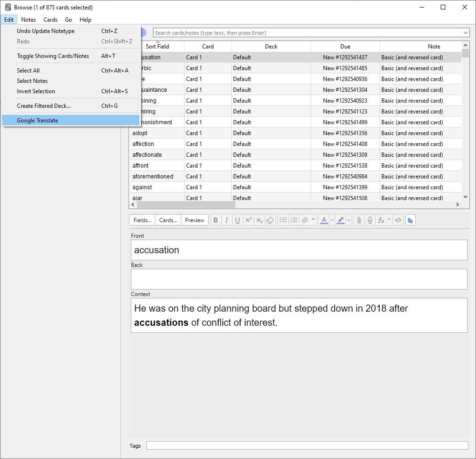Expand the equations fx dropdown
The height and width of the screenshot is (459, 476).
click(389, 220)
